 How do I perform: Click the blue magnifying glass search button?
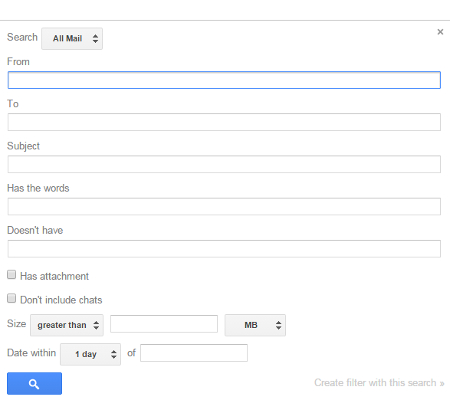tap(34, 383)
